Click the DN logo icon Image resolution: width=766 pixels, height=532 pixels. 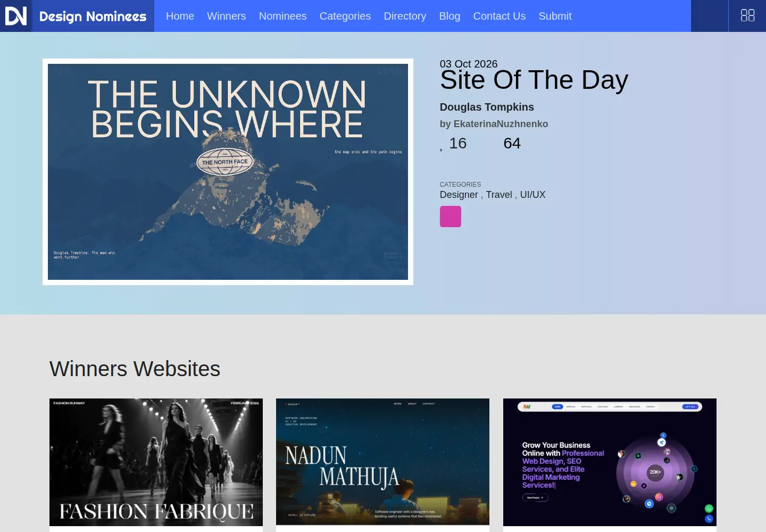[16, 16]
